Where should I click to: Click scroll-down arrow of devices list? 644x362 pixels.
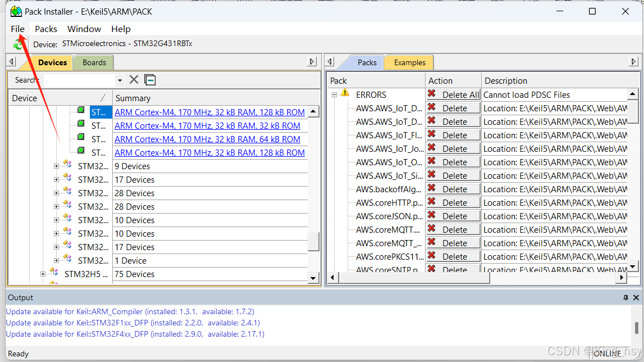click(x=313, y=278)
